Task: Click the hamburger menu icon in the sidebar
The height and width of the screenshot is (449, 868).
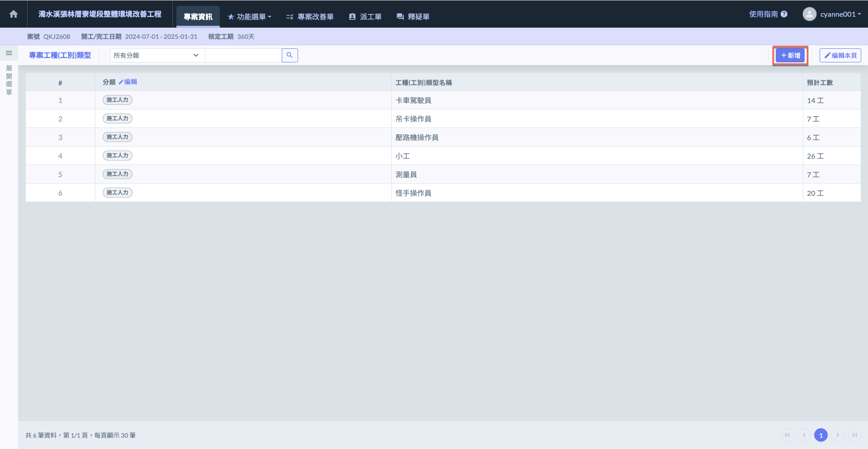Action: click(x=9, y=53)
